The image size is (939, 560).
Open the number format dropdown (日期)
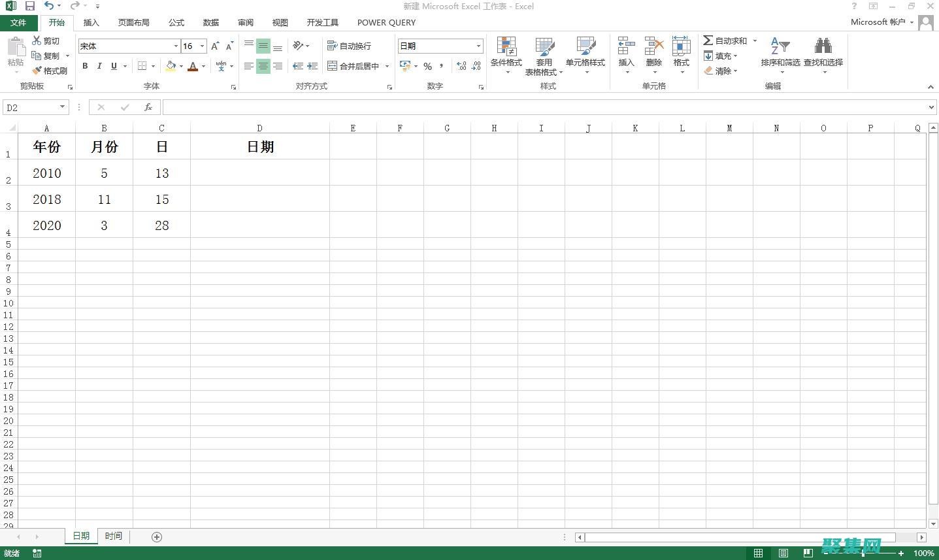point(478,46)
